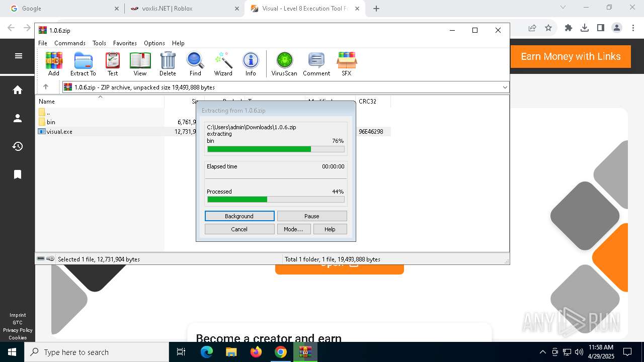This screenshot has width=644, height=362.
Task: Open the View toolbar icon
Action: point(140,64)
